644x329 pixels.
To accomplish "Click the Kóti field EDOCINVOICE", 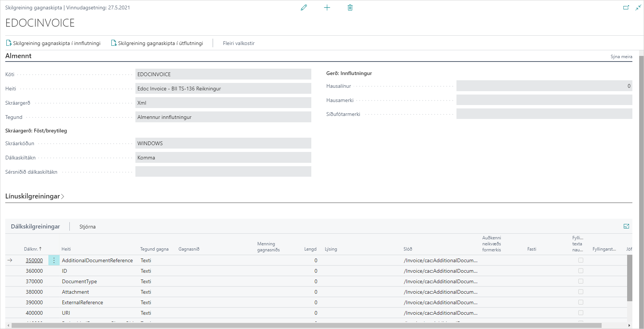I will tap(223, 74).
